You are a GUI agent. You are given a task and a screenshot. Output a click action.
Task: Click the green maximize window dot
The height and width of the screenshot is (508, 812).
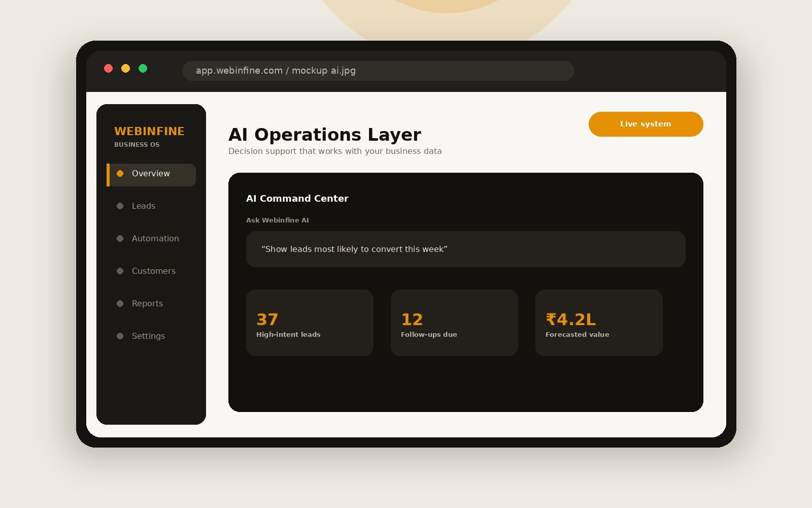click(143, 69)
